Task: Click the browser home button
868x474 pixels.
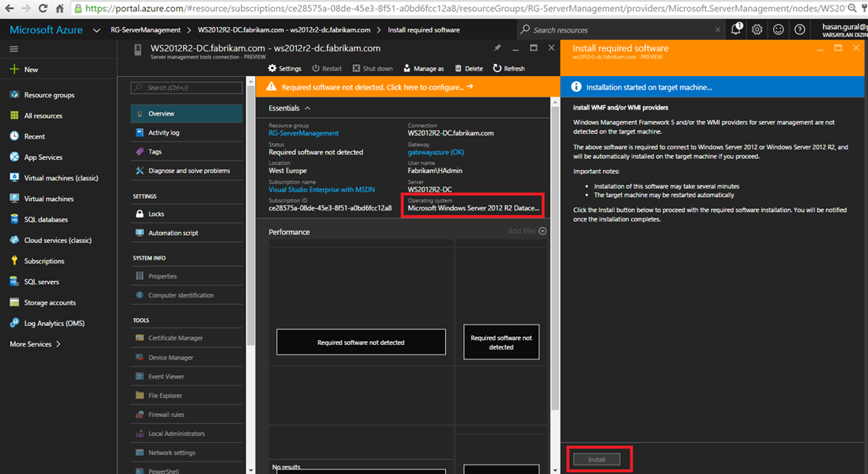Action: click(x=59, y=9)
